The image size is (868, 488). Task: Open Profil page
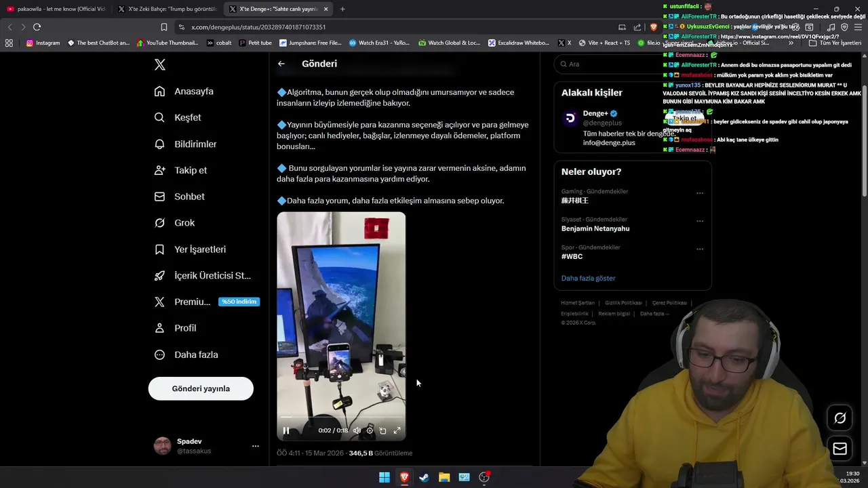(x=175, y=328)
